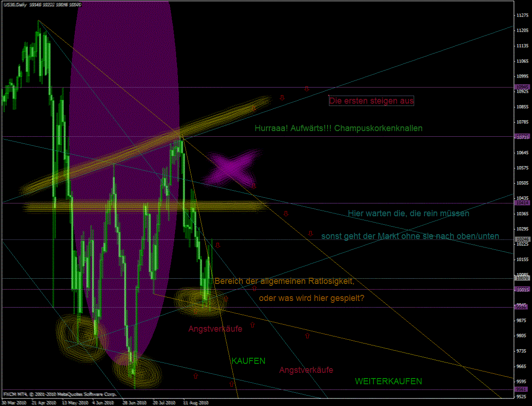
Task: Click the 9805 price axis label
Action: click(523, 336)
